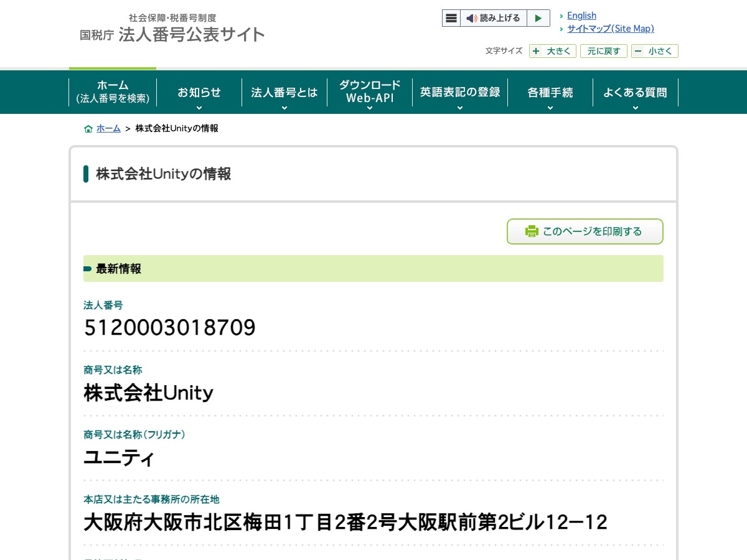Expand the chevron under ダウンロード Web-API

point(370,108)
